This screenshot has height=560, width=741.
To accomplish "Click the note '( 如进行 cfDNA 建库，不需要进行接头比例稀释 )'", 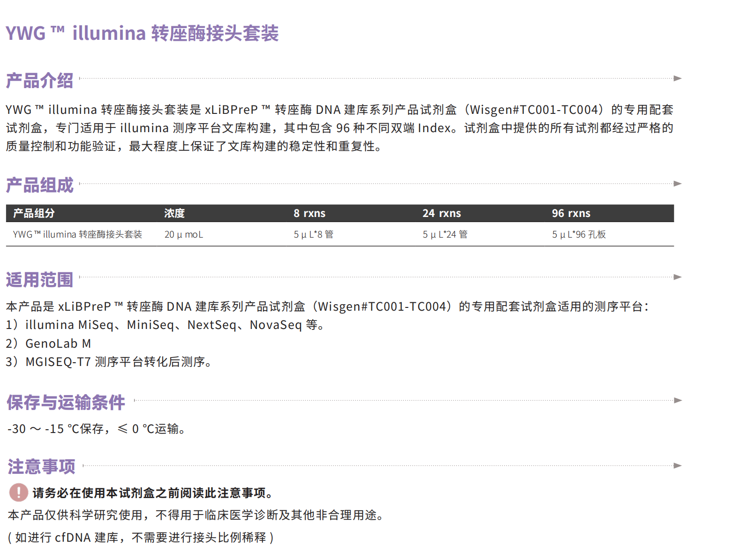I will (x=141, y=538).
